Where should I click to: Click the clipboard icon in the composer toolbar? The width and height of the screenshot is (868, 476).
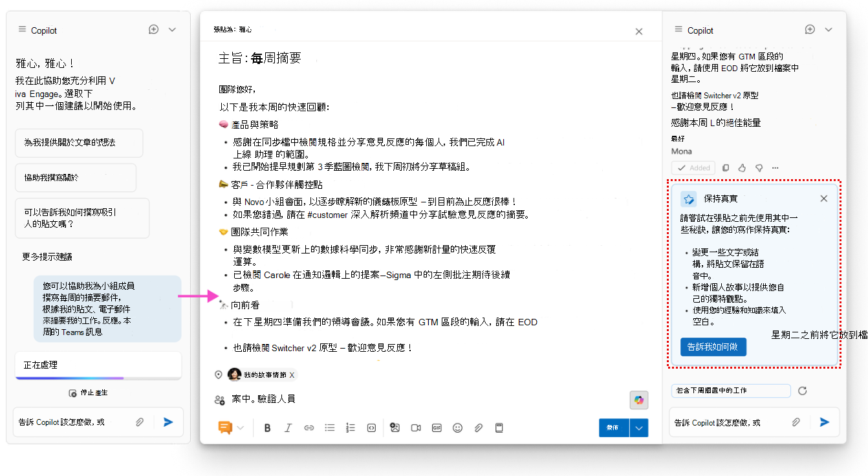click(x=499, y=428)
